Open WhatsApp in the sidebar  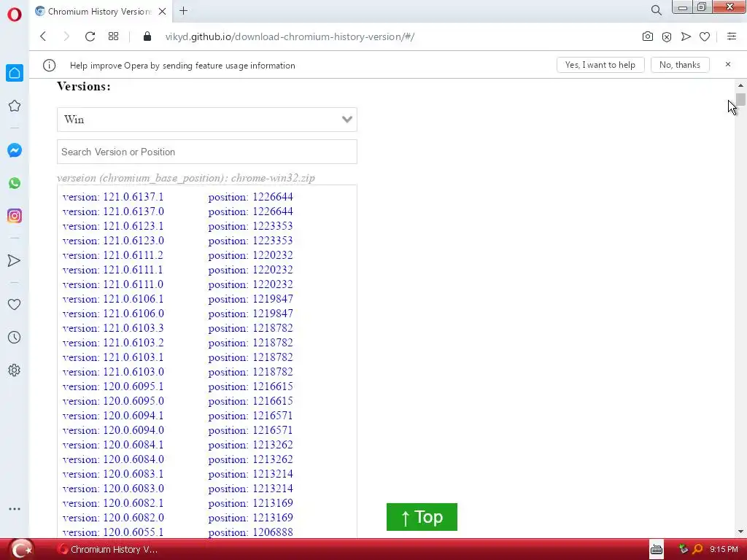pyautogui.click(x=15, y=183)
